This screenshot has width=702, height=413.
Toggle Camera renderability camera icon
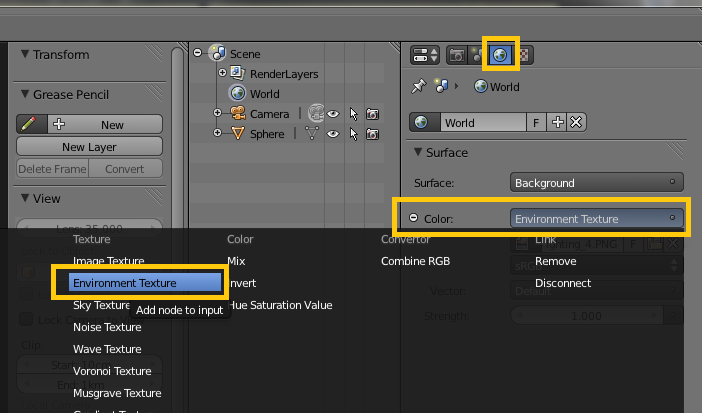coord(372,114)
